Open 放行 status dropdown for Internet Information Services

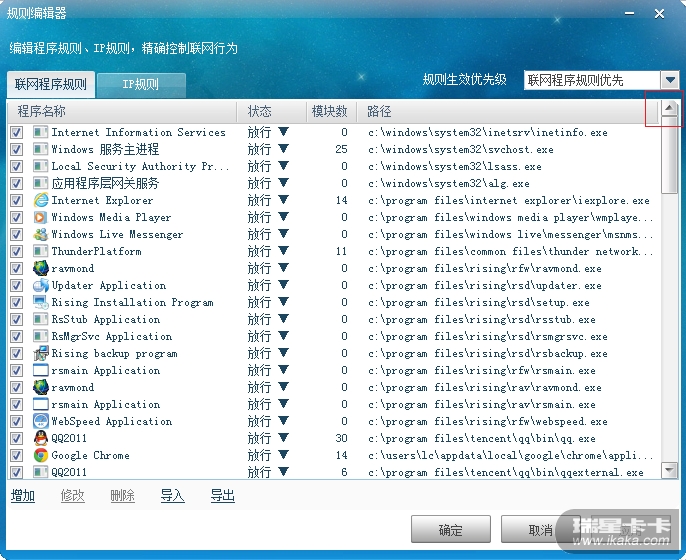click(284, 132)
